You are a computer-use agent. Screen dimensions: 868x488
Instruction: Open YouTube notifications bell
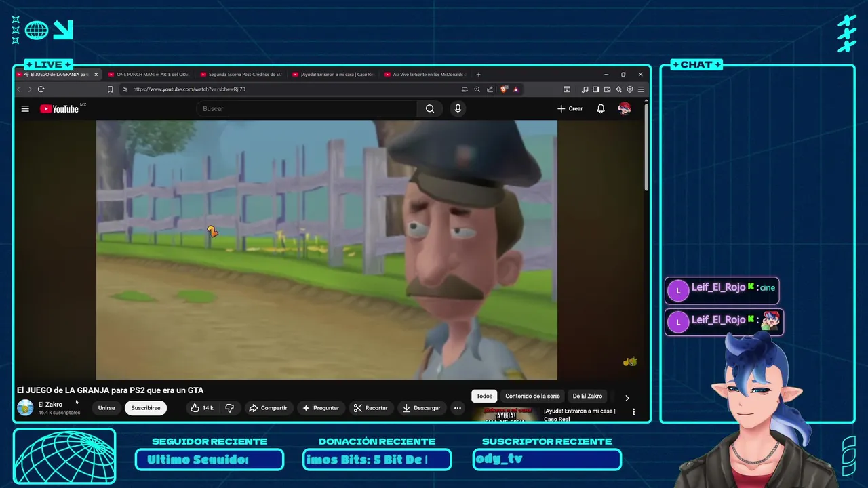601,109
